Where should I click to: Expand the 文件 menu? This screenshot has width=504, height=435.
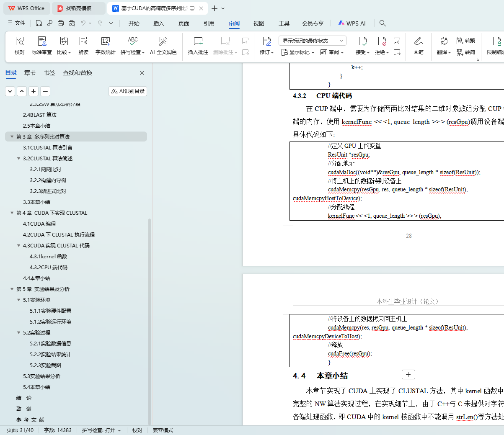[x=17, y=23]
